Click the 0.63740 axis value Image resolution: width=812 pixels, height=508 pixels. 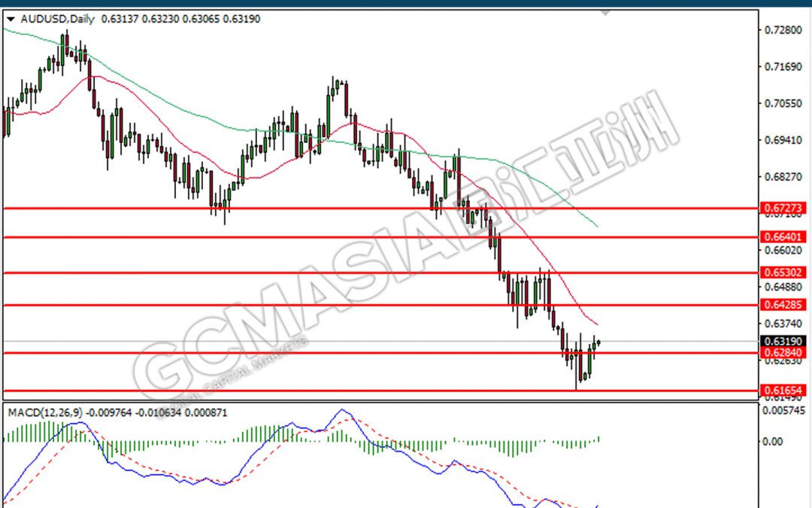pos(783,324)
